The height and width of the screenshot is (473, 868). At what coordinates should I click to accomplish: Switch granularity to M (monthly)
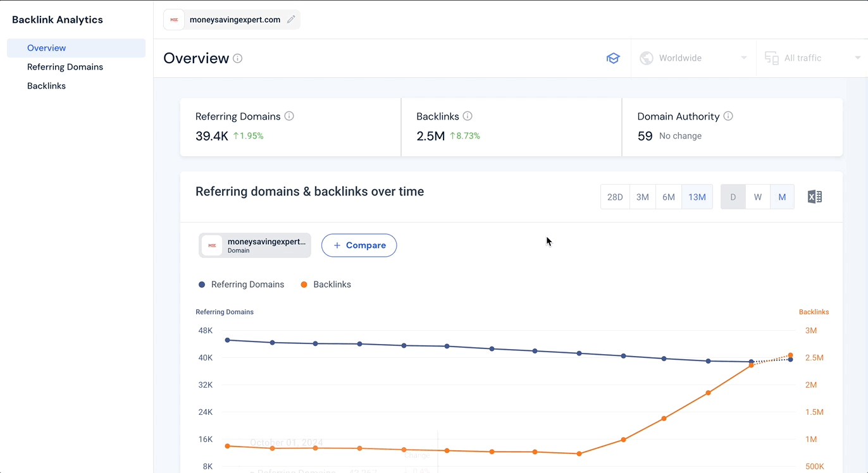(x=782, y=197)
